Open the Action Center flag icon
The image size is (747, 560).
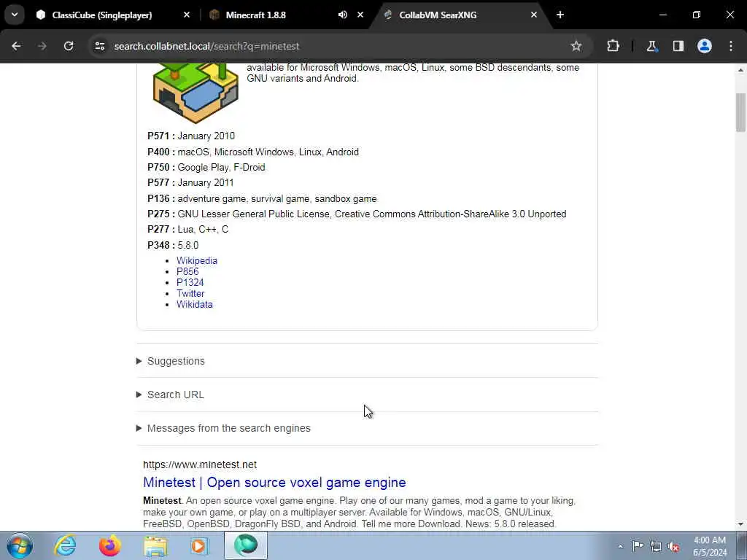tap(638, 545)
